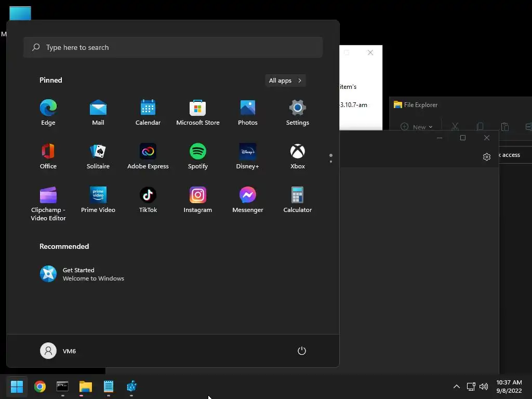Open the Xbox app
The image size is (532, 399).
tap(298, 156)
